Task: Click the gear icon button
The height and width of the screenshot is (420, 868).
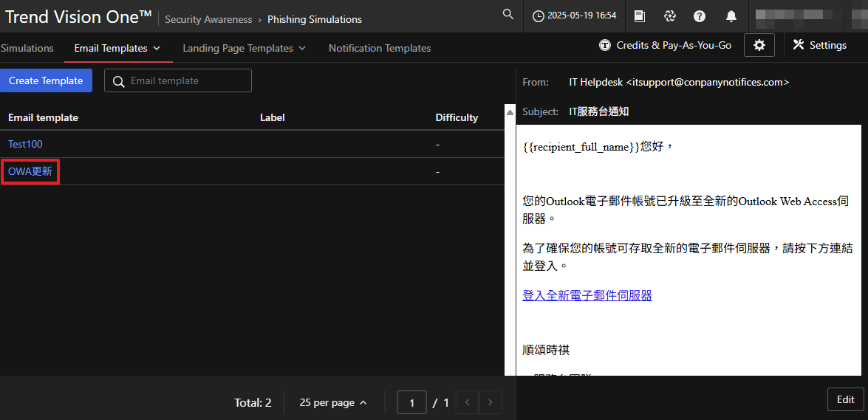Action: (x=759, y=45)
